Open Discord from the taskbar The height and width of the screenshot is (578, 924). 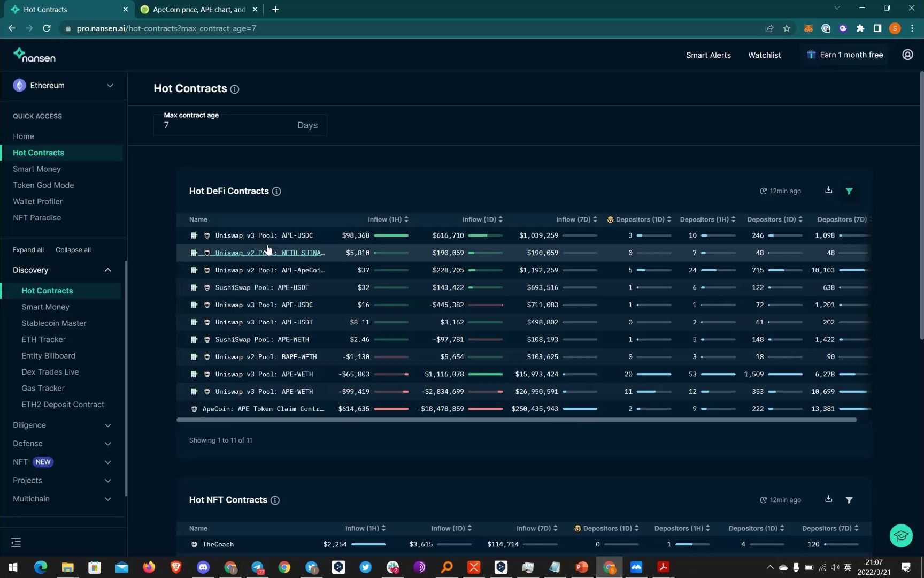pyautogui.click(x=203, y=567)
